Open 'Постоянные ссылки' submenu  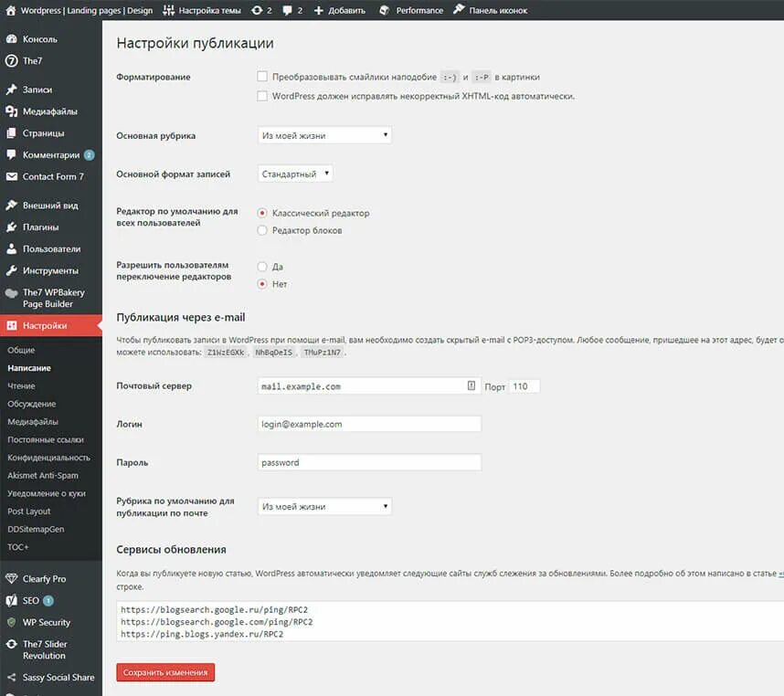[x=46, y=439]
